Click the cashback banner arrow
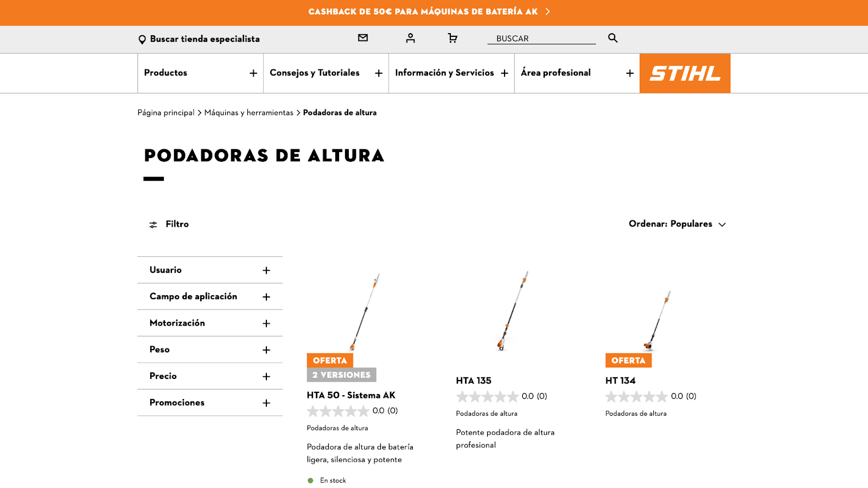Viewport: 868px width, 488px height. [548, 11]
